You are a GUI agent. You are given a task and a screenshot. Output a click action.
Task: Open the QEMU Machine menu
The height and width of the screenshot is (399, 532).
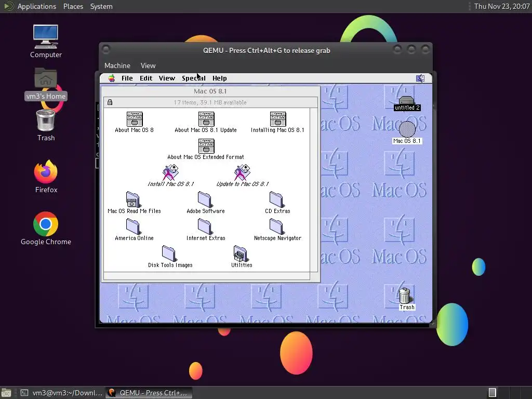tap(117, 65)
